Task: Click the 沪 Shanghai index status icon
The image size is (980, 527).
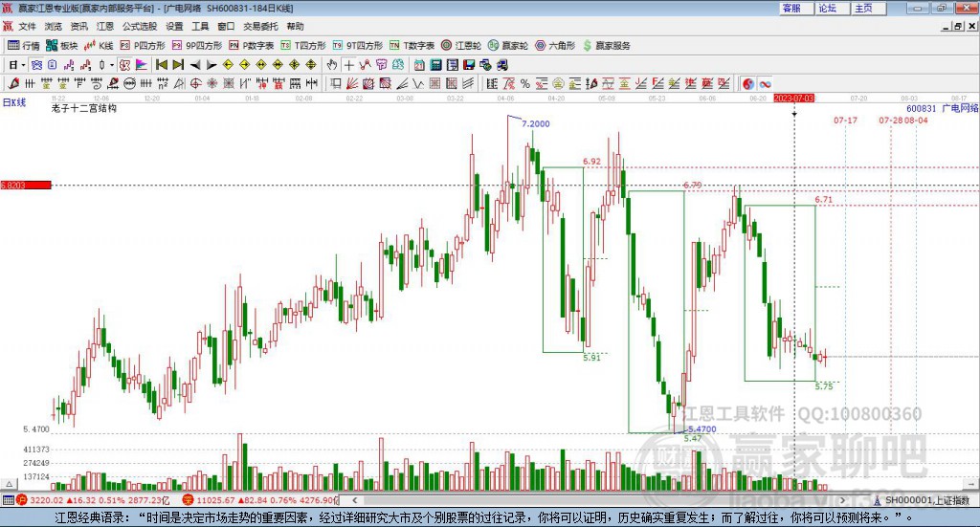Action: [x=22, y=500]
